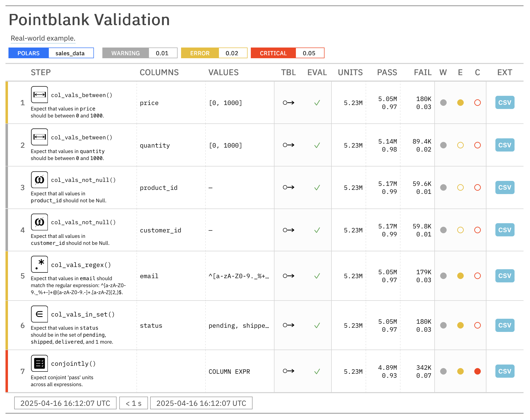
Task: Click the truncated 'pending, shippe…' values cell
Action: coord(239,325)
